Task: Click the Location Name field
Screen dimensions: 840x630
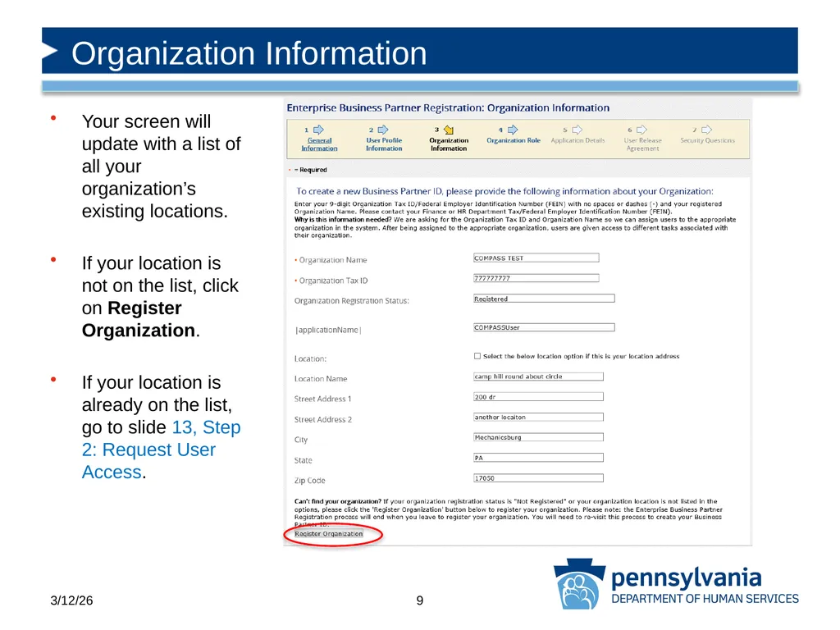Action: click(x=538, y=376)
